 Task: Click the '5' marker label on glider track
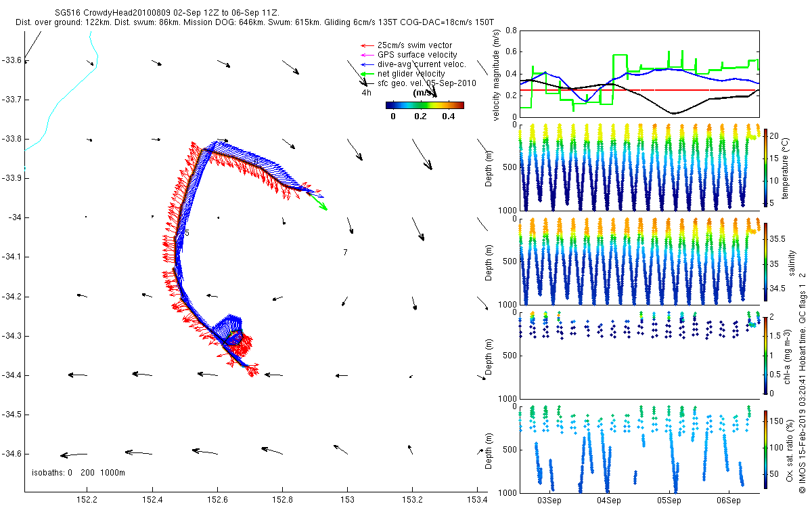pyautogui.click(x=187, y=233)
